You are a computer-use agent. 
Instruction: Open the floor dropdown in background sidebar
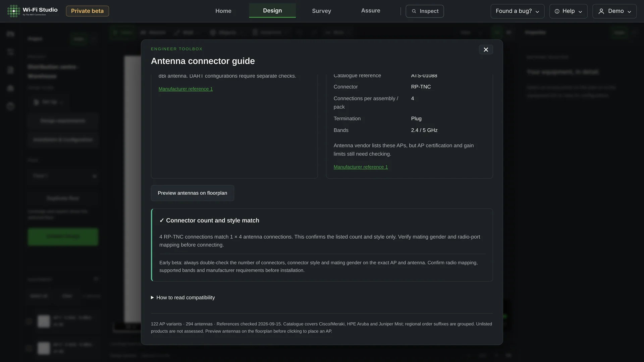pos(63,176)
